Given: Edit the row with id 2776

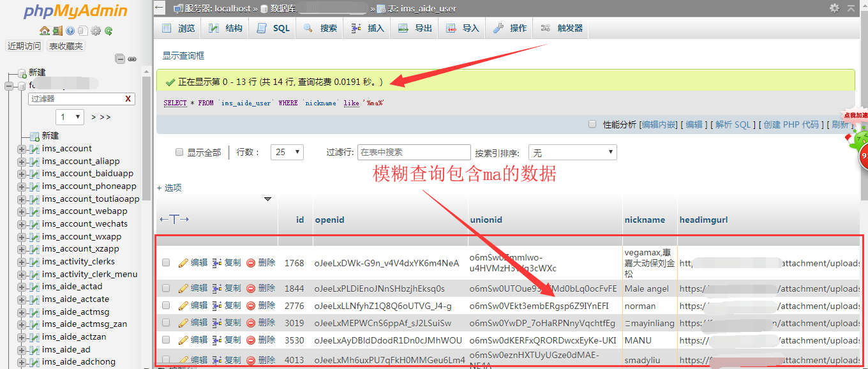Looking at the screenshot, I should coord(193,306).
